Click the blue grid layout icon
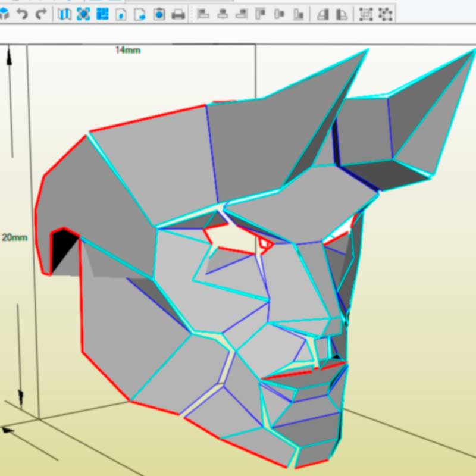This screenshot has width=476, height=476. [x=102, y=14]
